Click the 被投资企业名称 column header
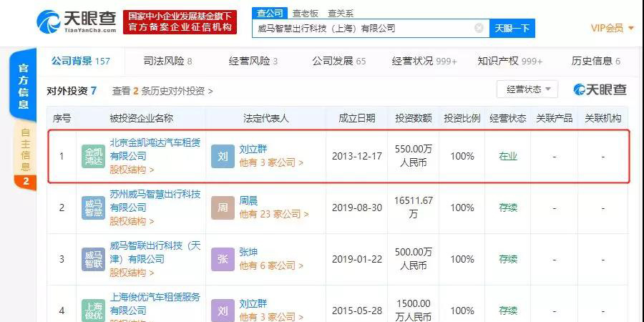The height and width of the screenshot is (322, 644). click(141, 118)
